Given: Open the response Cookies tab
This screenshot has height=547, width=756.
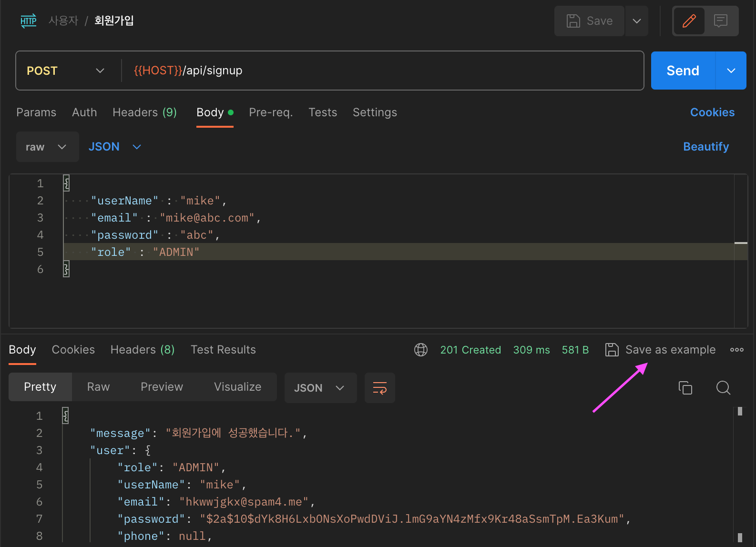Looking at the screenshot, I should click(x=73, y=350).
